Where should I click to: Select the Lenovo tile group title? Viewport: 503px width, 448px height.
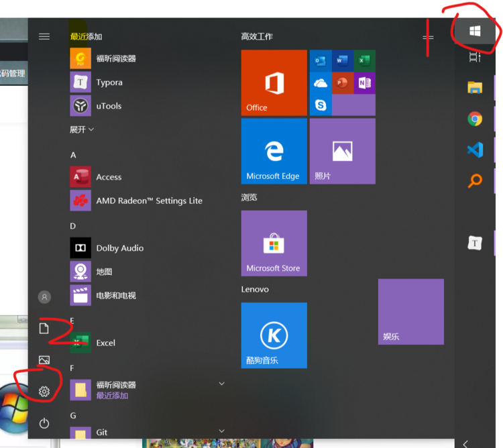click(255, 289)
